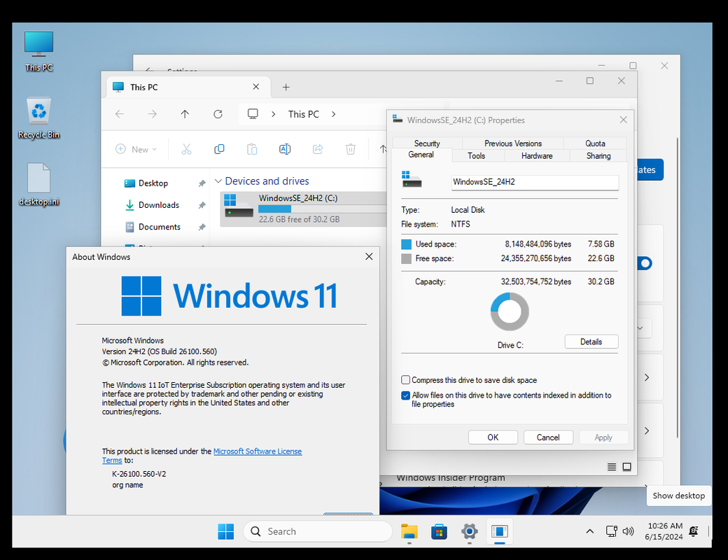This screenshot has height=560, width=728.
Task: Open the Settings dropdown chevron
Action: coord(640,328)
